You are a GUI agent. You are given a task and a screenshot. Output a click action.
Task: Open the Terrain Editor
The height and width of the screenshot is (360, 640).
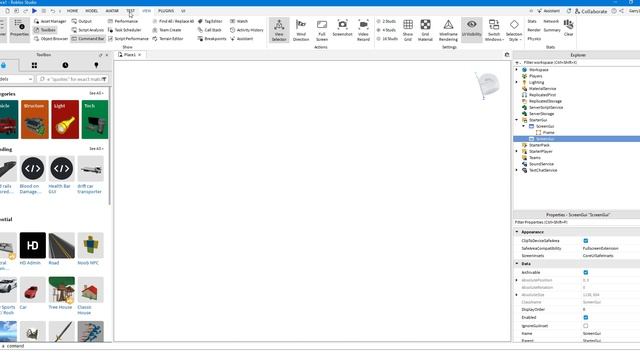pyautogui.click(x=168, y=39)
